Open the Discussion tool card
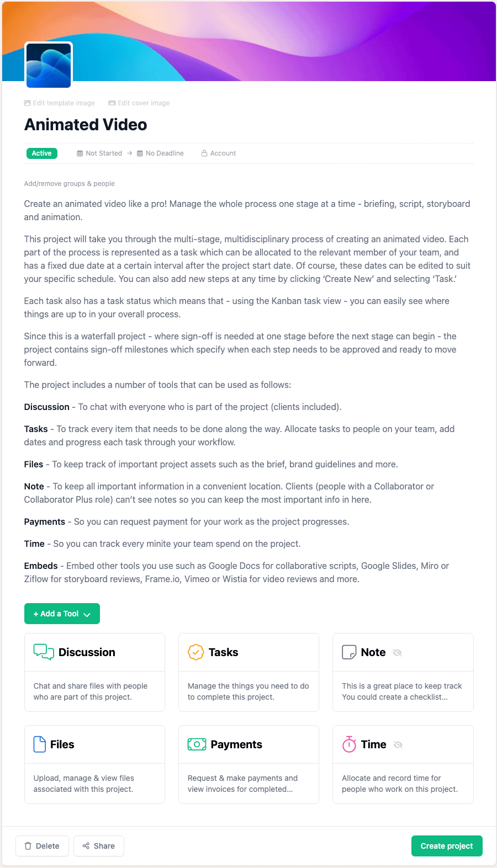This screenshot has width=497, height=868. tap(94, 672)
